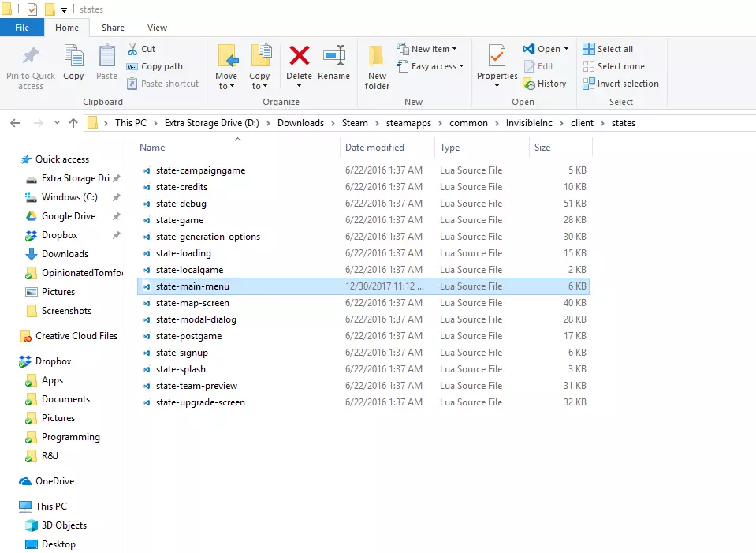Expand the Open button dropdown arrow
756x553 pixels.
566,49
